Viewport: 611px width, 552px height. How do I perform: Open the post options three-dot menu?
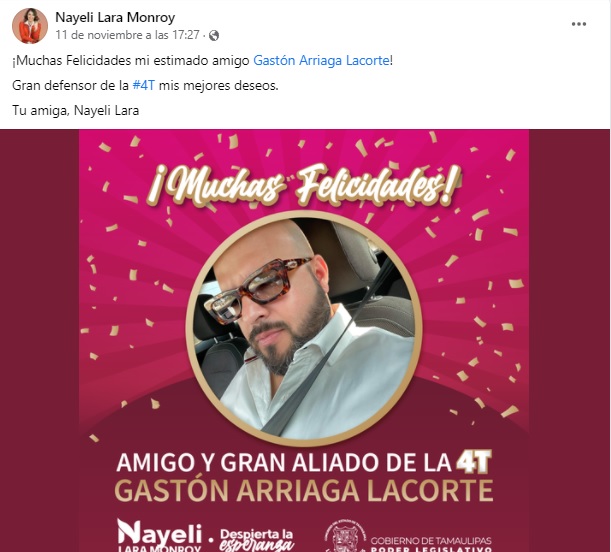pyautogui.click(x=579, y=24)
